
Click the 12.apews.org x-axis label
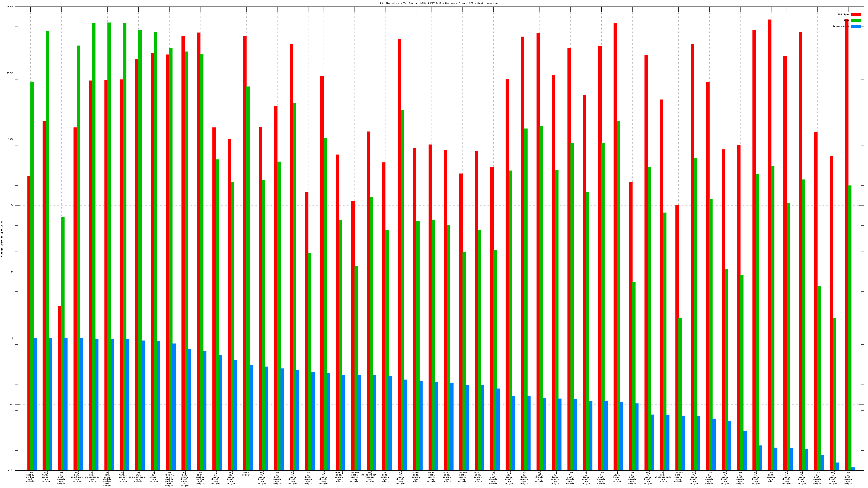click(154, 477)
